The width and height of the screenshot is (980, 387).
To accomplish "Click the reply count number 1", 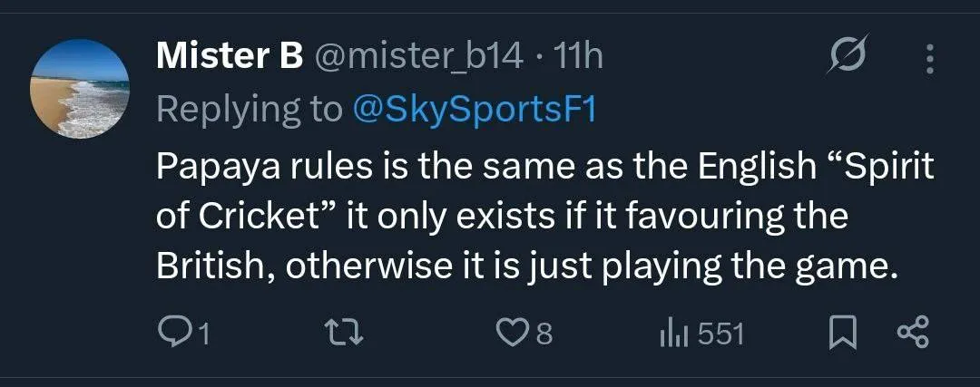I will [203, 335].
